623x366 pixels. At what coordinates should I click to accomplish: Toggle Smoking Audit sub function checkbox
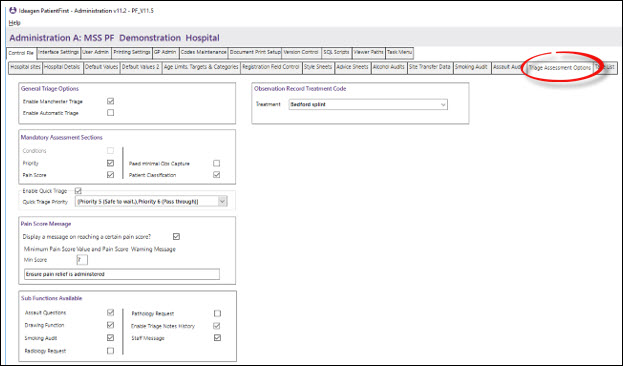pyautogui.click(x=110, y=338)
